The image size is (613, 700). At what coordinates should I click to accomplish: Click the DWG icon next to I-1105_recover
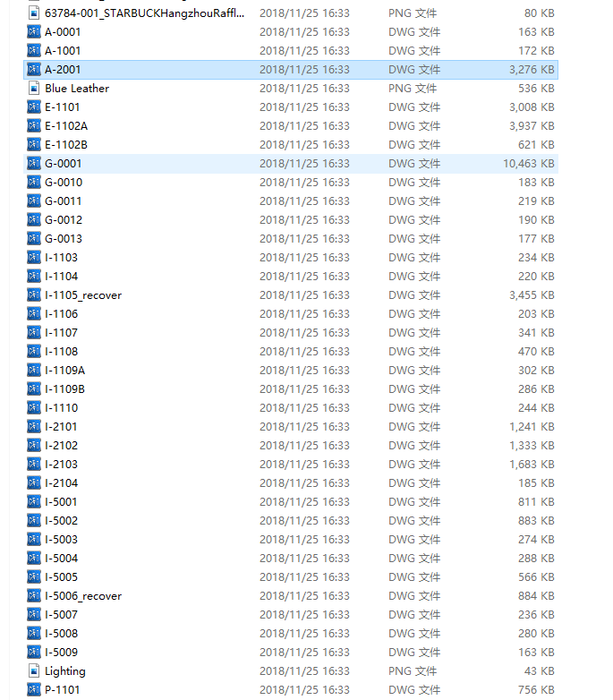pos(34,295)
